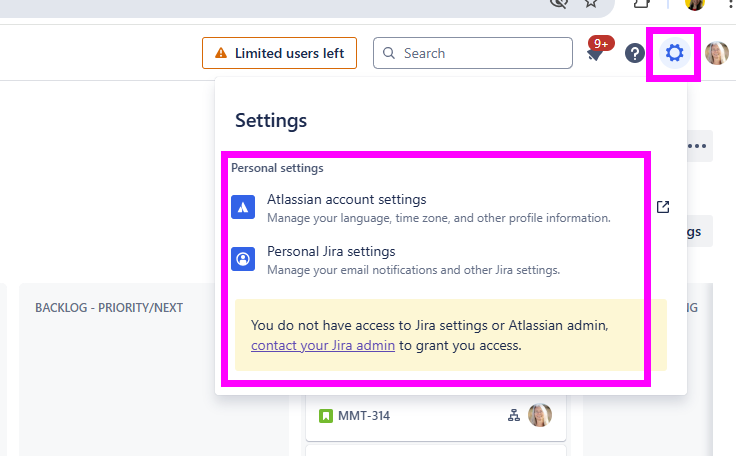The image size is (736, 456).
Task: Click the warning triangle in Limited users left
Action: coord(221,53)
